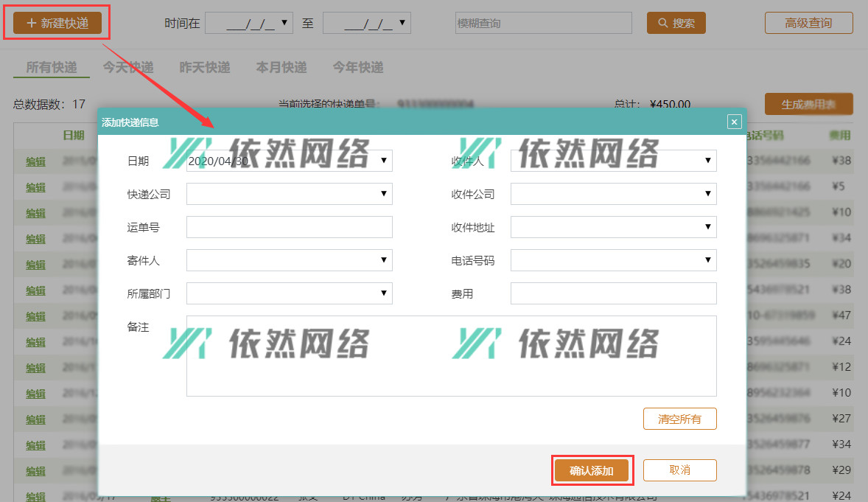Image resolution: width=868 pixels, height=502 pixels.
Task: Click the 确认添加 button
Action: click(x=591, y=470)
